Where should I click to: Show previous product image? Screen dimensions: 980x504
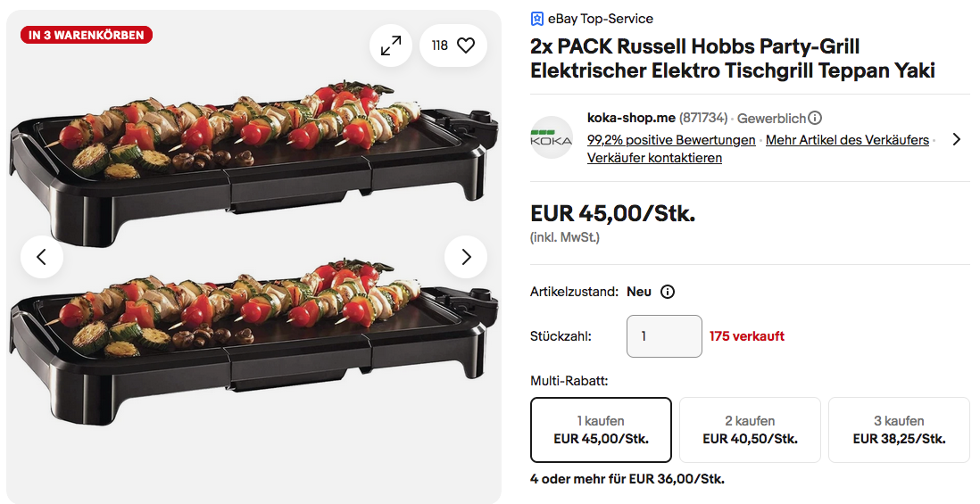pos(42,257)
